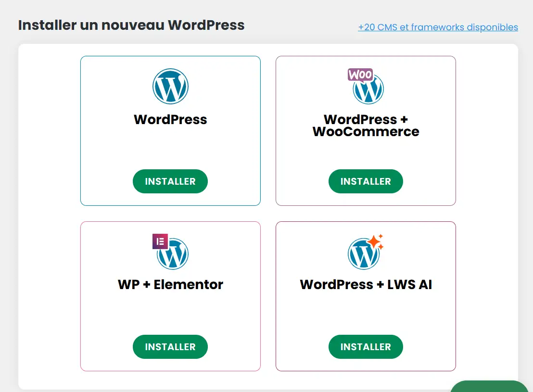Open the +20 CMS et frameworks disponibles link

[438, 27]
